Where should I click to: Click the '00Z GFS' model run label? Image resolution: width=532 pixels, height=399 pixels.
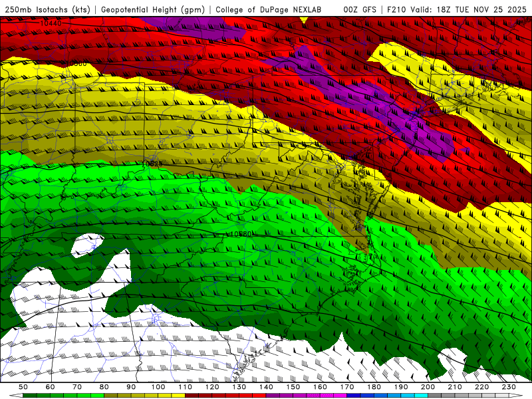coord(360,9)
